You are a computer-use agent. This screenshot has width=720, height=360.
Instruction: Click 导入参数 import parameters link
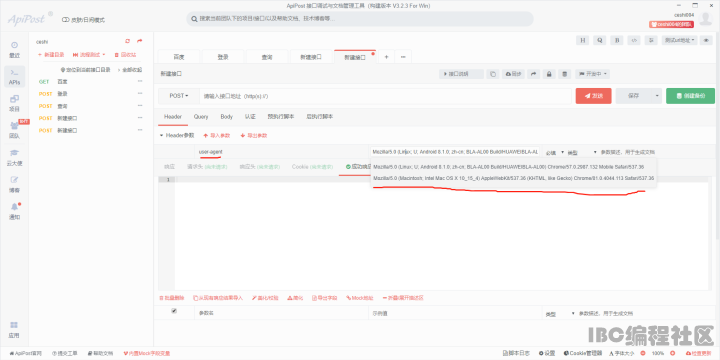[216, 135]
